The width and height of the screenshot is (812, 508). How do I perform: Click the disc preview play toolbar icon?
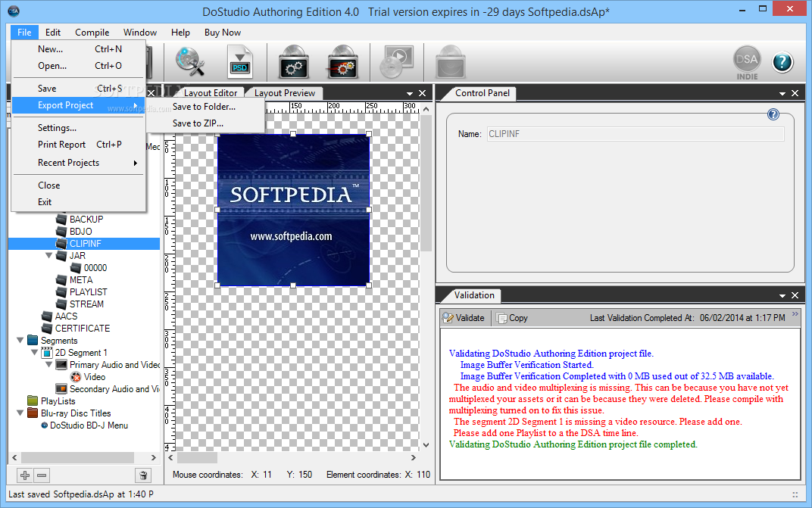(396, 61)
